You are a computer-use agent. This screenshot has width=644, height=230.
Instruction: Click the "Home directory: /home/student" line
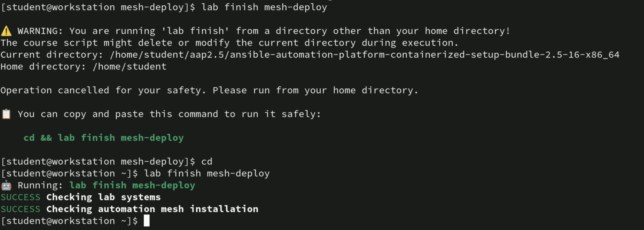[84, 67]
